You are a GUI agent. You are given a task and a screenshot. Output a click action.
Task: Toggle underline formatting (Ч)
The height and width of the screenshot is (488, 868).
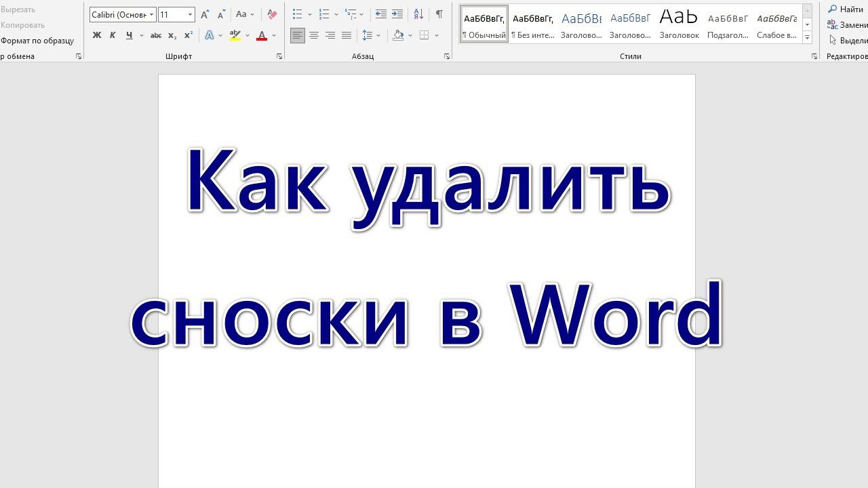click(129, 35)
